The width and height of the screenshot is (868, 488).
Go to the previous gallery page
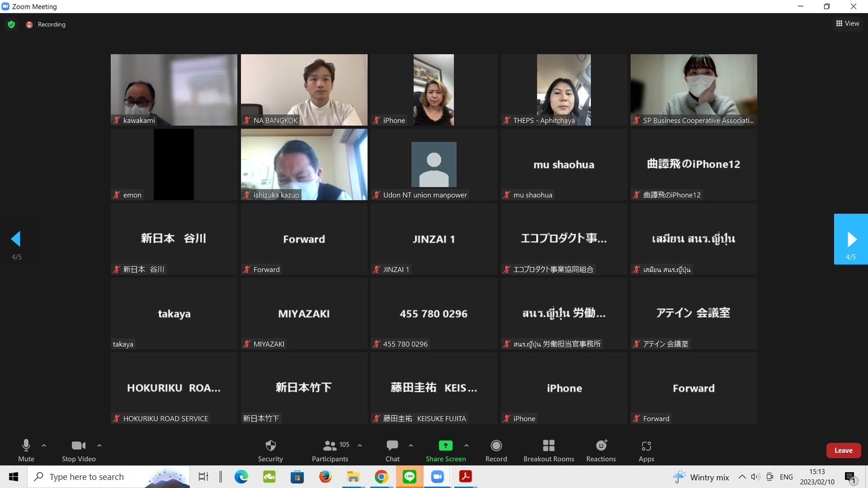click(16, 239)
